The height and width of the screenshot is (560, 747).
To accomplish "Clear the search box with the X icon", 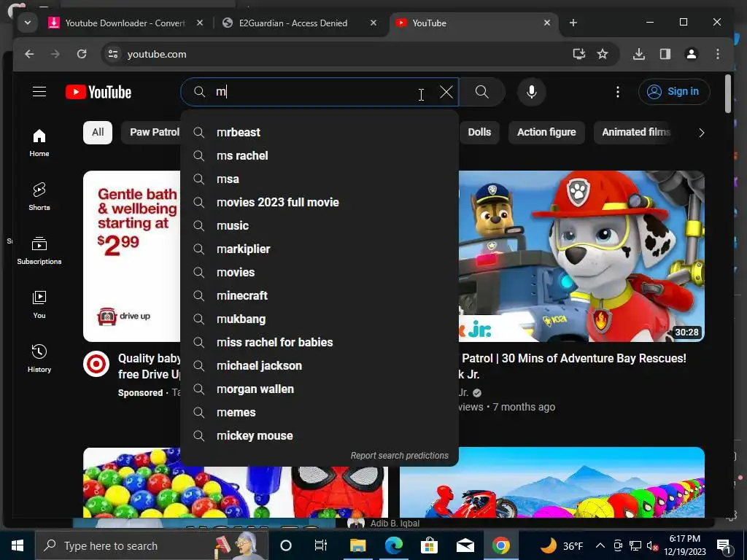I will point(446,92).
